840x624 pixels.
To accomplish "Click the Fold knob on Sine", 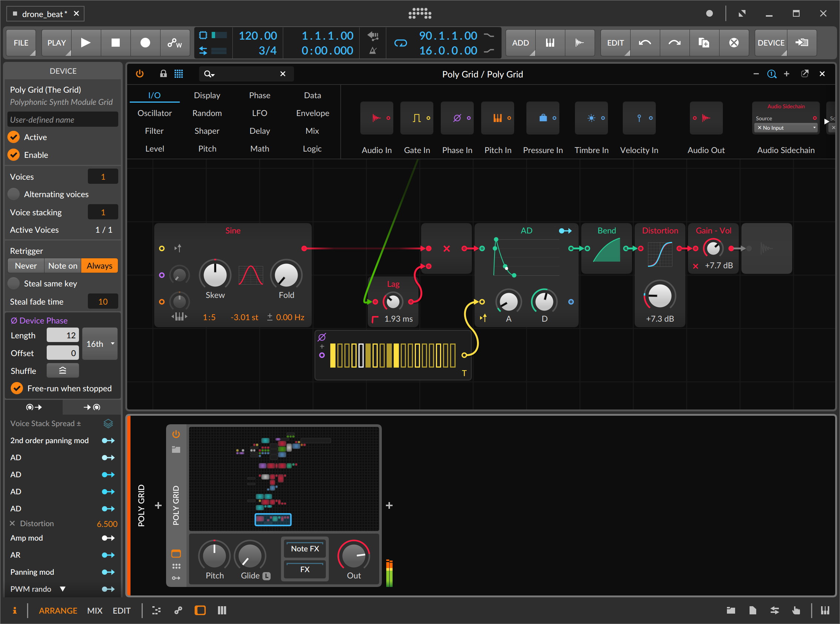I will pyautogui.click(x=286, y=275).
